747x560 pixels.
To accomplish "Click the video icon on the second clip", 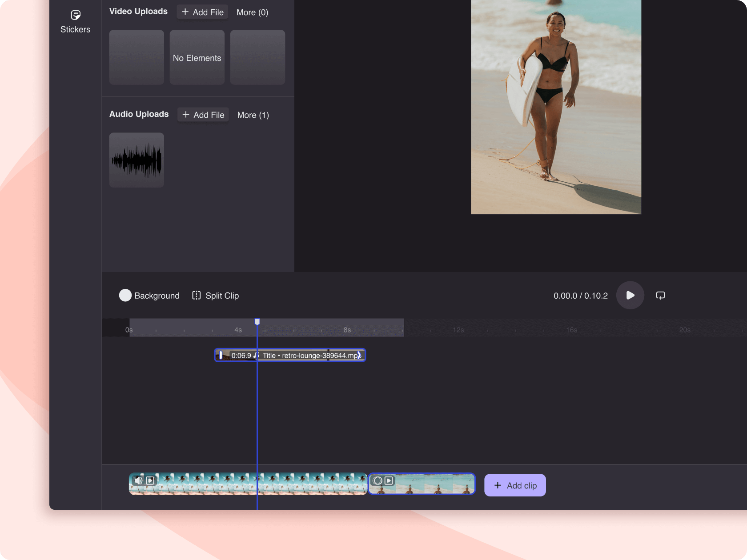I will [389, 480].
